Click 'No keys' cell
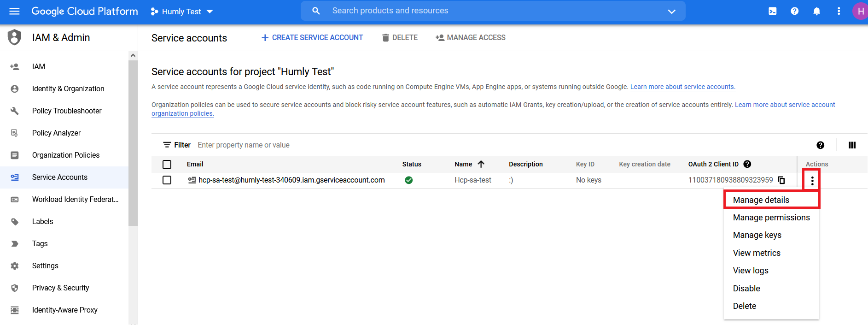 point(588,180)
